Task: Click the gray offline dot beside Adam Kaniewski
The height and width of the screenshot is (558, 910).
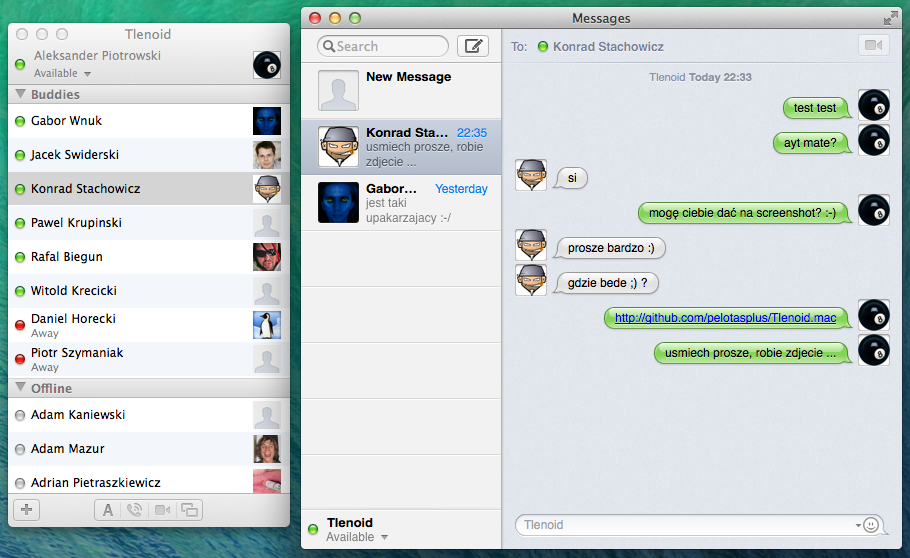Action: [20, 415]
